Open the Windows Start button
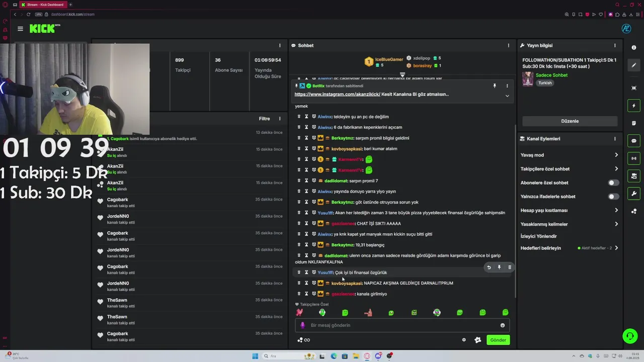The image size is (644, 362). pyautogui.click(x=255, y=356)
